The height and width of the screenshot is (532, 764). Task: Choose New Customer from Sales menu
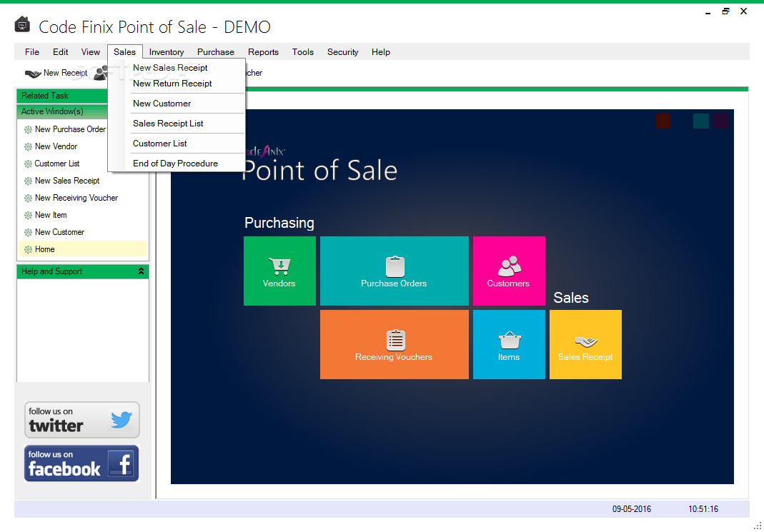[177, 104]
